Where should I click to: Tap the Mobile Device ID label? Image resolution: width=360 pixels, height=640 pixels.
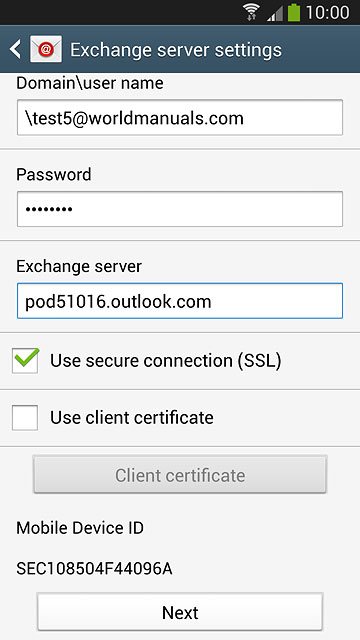80,528
